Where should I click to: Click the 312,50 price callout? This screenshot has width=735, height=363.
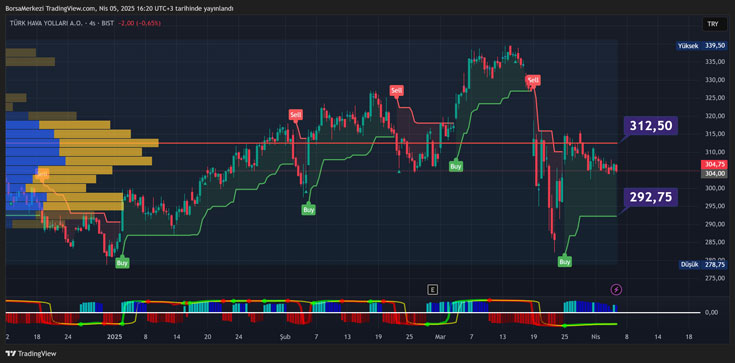tap(651, 126)
